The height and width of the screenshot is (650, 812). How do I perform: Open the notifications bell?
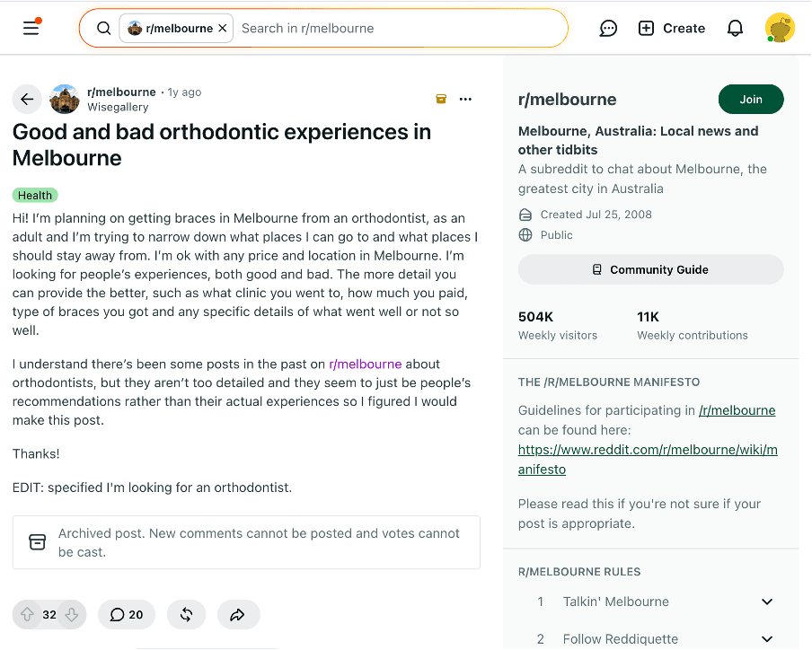pos(735,28)
